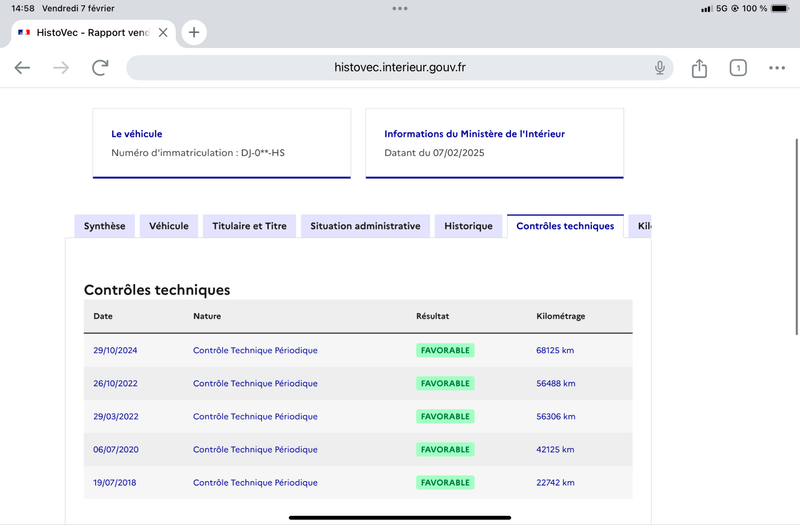Click the address bar URL field
This screenshot has width=800, height=525.
click(x=399, y=67)
